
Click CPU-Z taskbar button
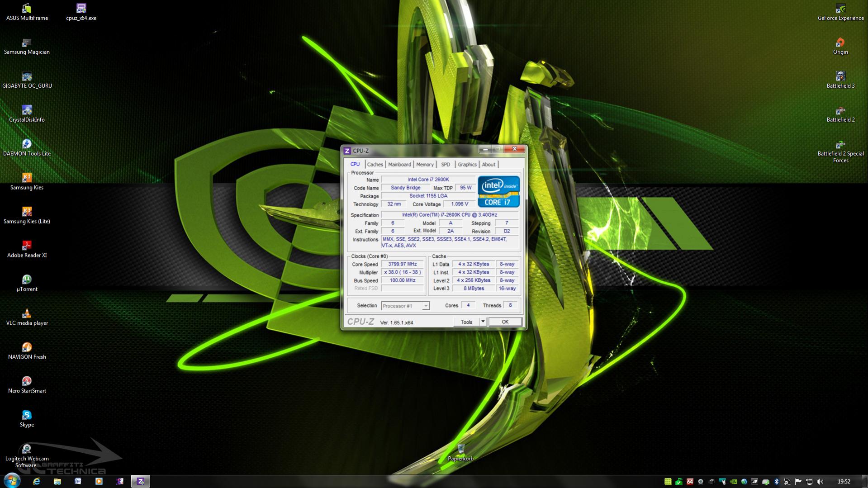pyautogui.click(x=141, y=481)
